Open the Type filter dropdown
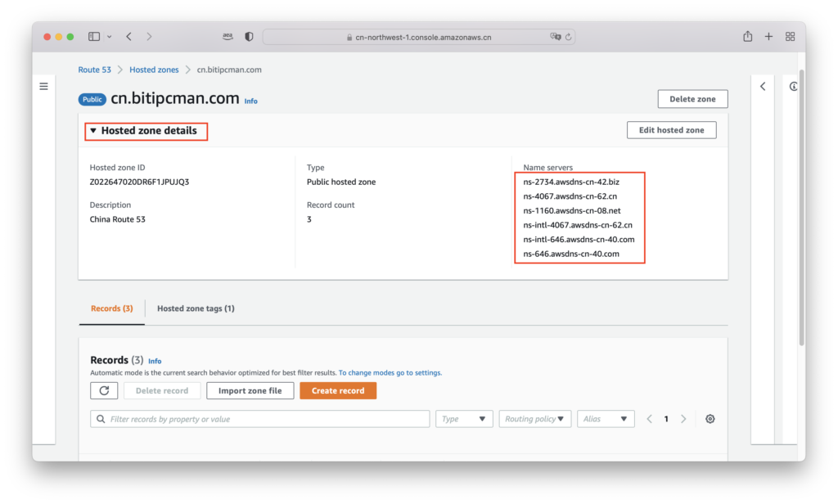838x504 pixels. pyautogui.click(x=464, y=419)
